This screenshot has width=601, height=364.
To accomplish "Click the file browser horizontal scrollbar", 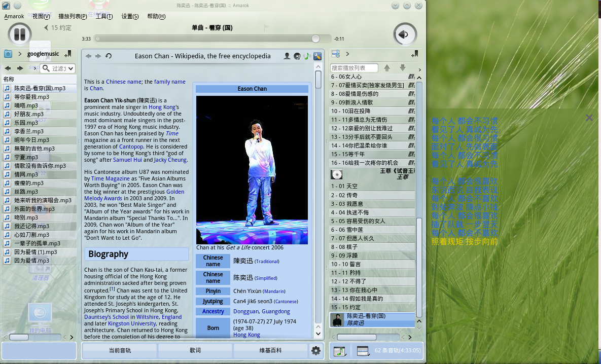I will (x=19, y=337).
